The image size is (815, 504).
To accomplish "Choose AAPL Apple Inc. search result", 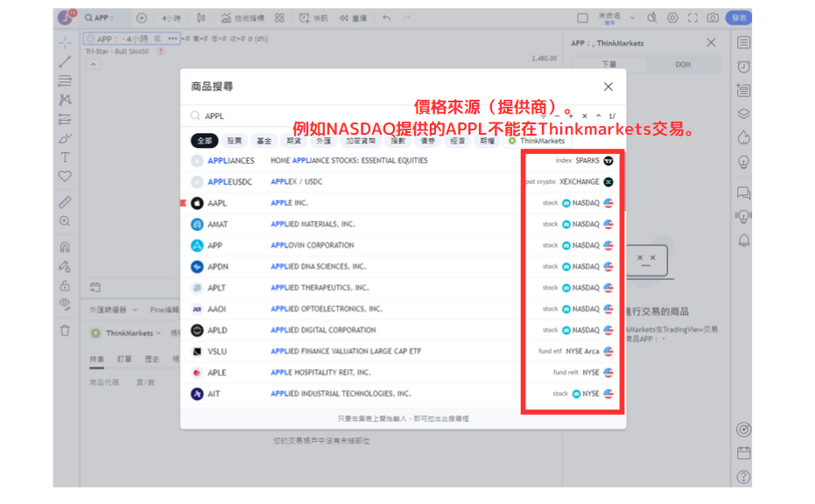I will (403, 203).
